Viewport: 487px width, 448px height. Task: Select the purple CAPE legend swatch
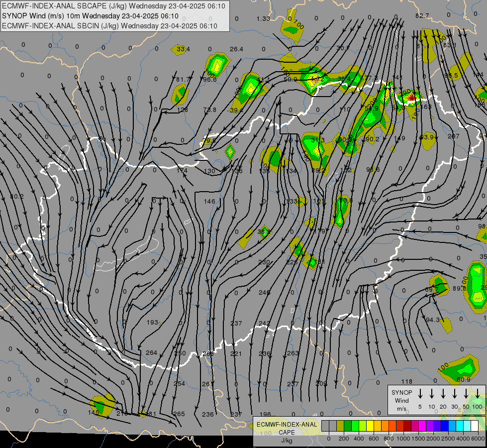point(429,426)
